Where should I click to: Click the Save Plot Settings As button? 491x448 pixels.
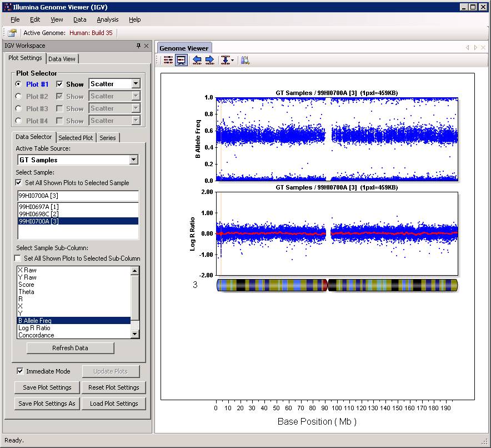(x=47, y=404)
